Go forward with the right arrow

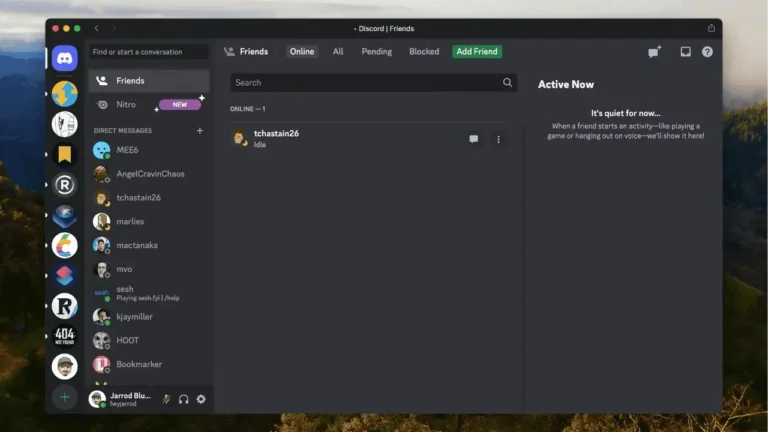114,28
